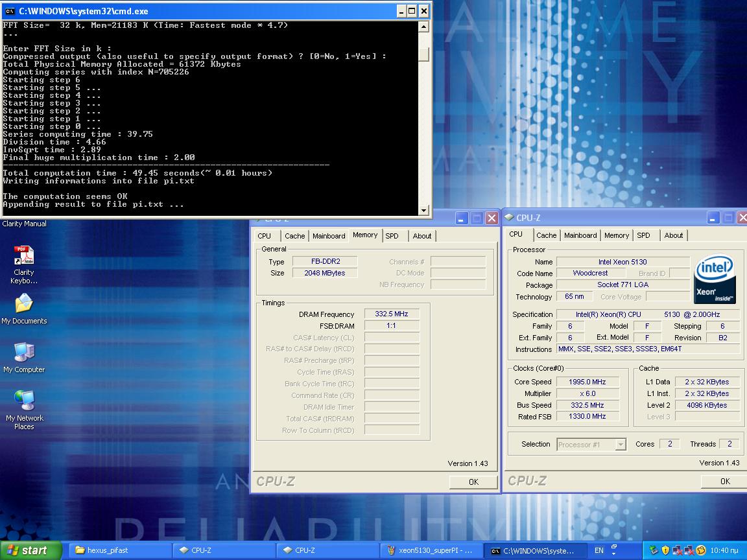The width and height of the screenshot is (747, 560).
Task: Click 'The computation seems OK' line
Action: coord(65,196)
